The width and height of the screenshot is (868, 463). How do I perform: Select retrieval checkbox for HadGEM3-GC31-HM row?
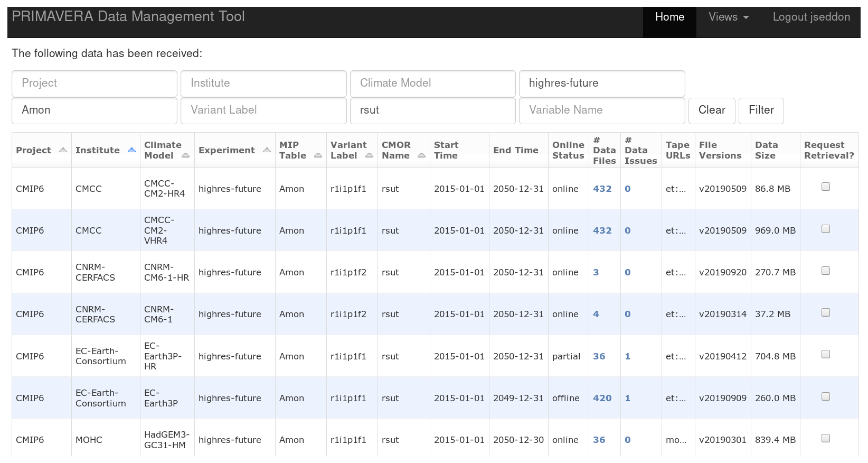coord(826,438)
